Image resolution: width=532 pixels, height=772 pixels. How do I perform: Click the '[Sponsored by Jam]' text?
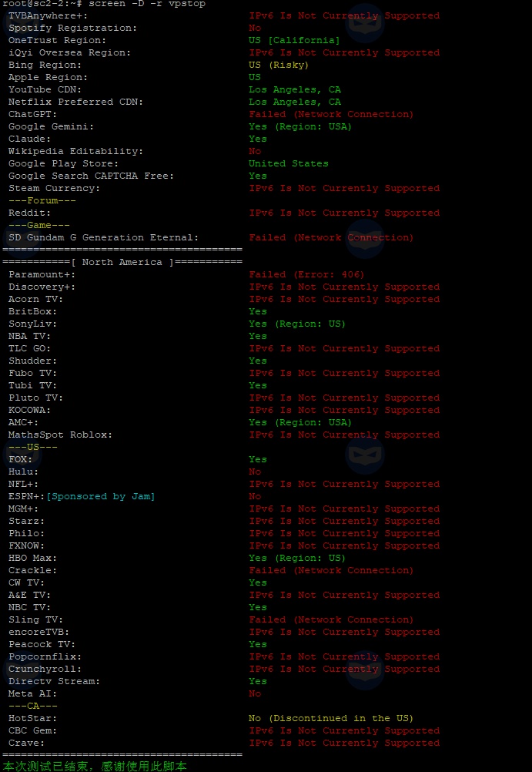tap(100, 496)
